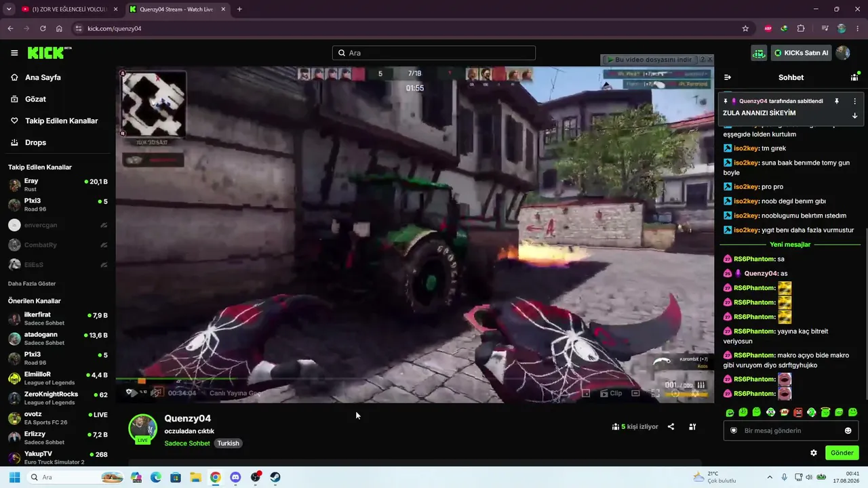Show hidden system tray icons

pyautogui.click(x=769, y=477)
